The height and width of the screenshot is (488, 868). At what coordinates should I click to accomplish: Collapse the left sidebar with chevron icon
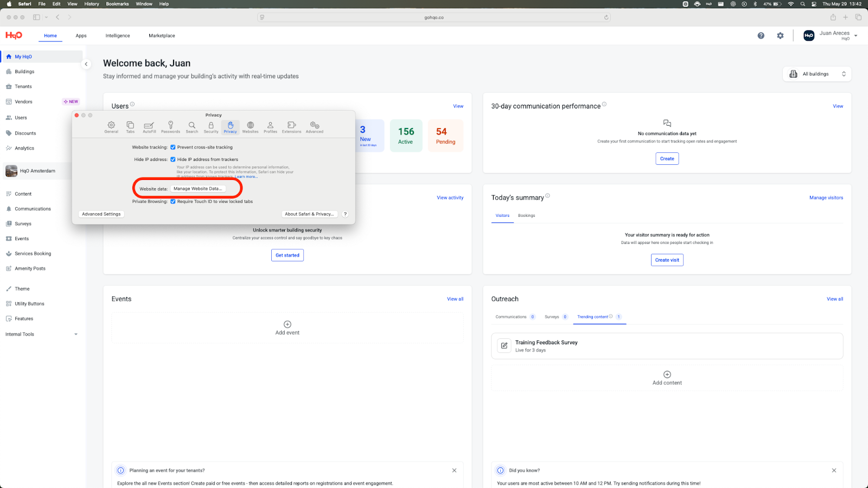tap(86, 64)
